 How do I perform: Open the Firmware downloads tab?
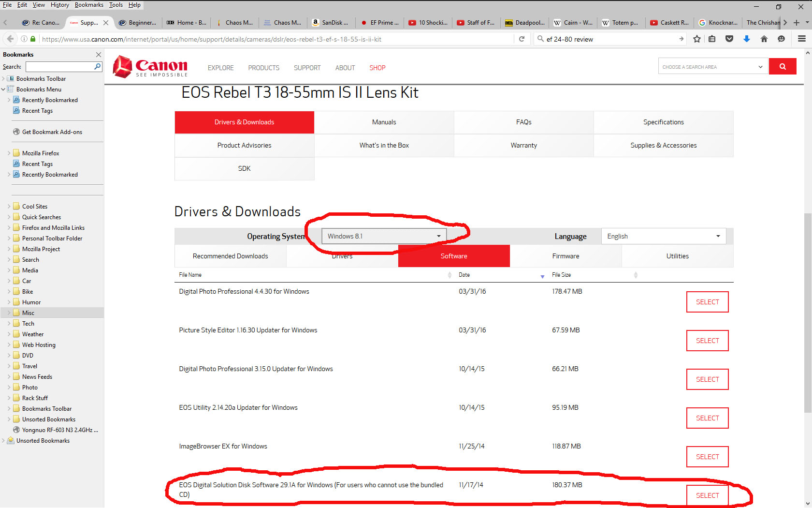(565, 256)
